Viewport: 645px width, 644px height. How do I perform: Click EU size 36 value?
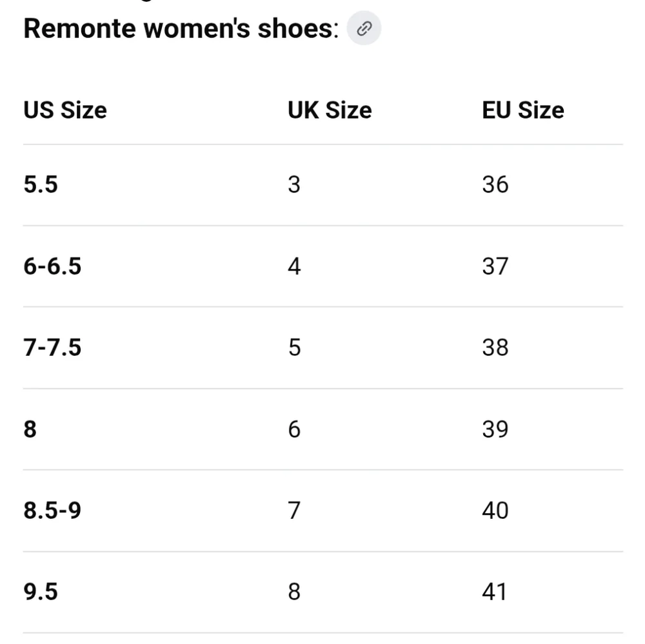coord(495,185)
